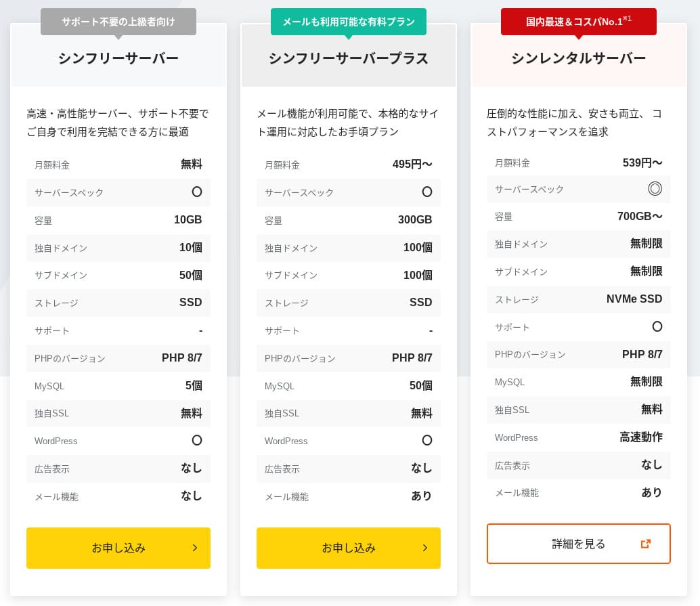Click the 495円〜 monthly price

412,164
